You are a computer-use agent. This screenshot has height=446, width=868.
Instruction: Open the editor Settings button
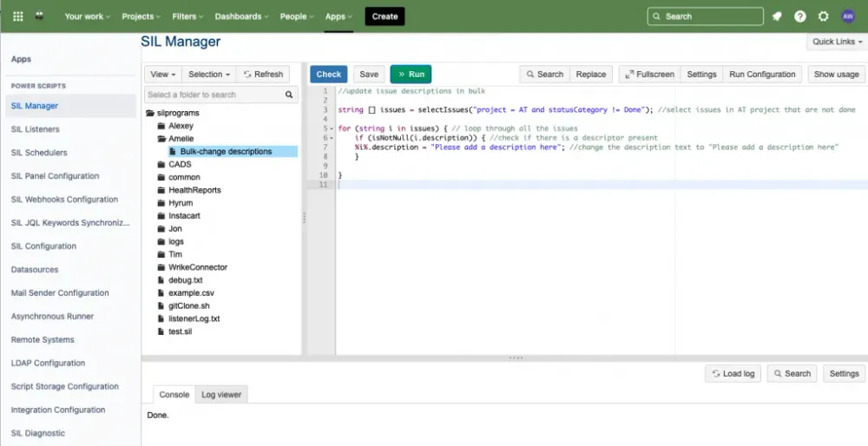tap(701, 74)
